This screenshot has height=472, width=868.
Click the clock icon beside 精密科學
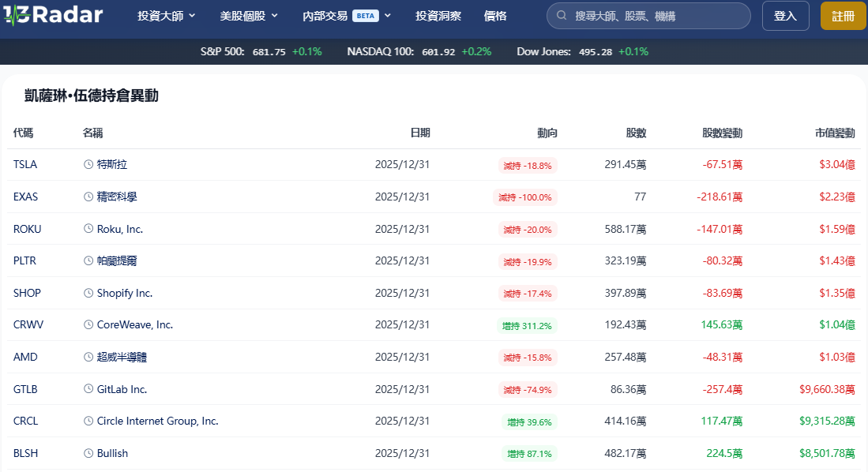88,197
